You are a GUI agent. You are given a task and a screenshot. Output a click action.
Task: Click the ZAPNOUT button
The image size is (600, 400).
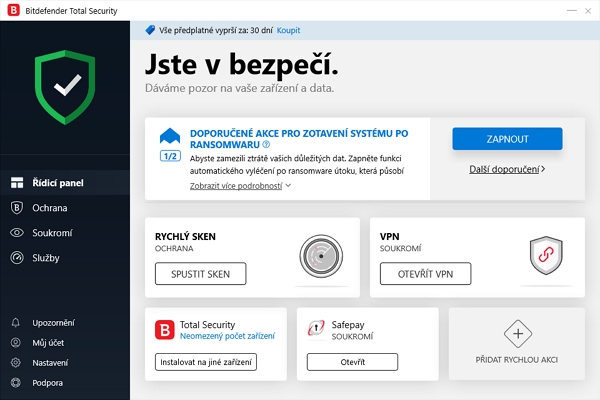pos(507,139)
